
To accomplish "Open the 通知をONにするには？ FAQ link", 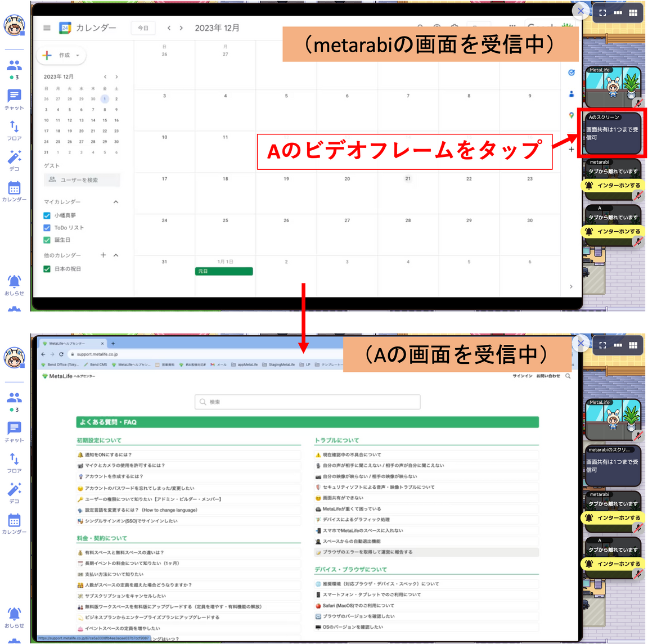I will pyautogui.click(x=108, y=454).
